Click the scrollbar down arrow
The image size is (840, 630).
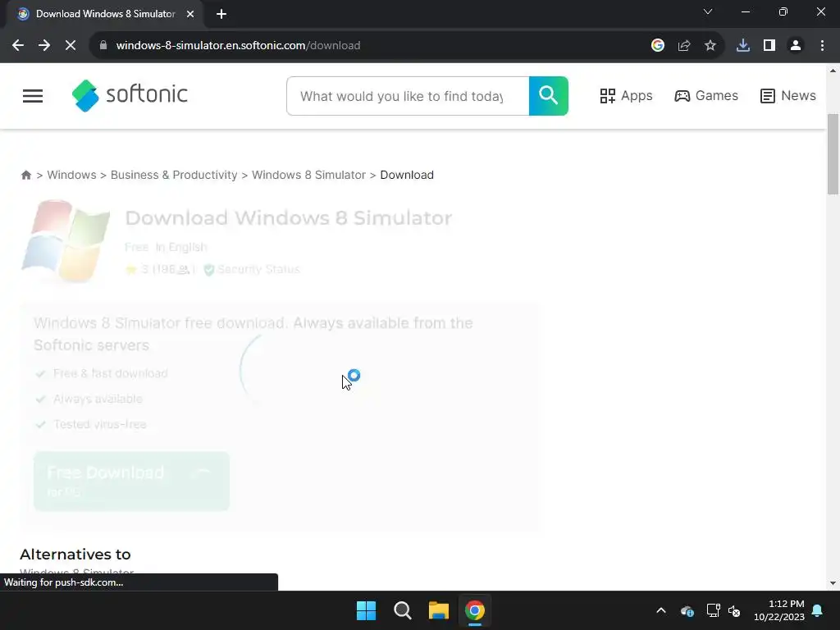click(x=833, y=583)
